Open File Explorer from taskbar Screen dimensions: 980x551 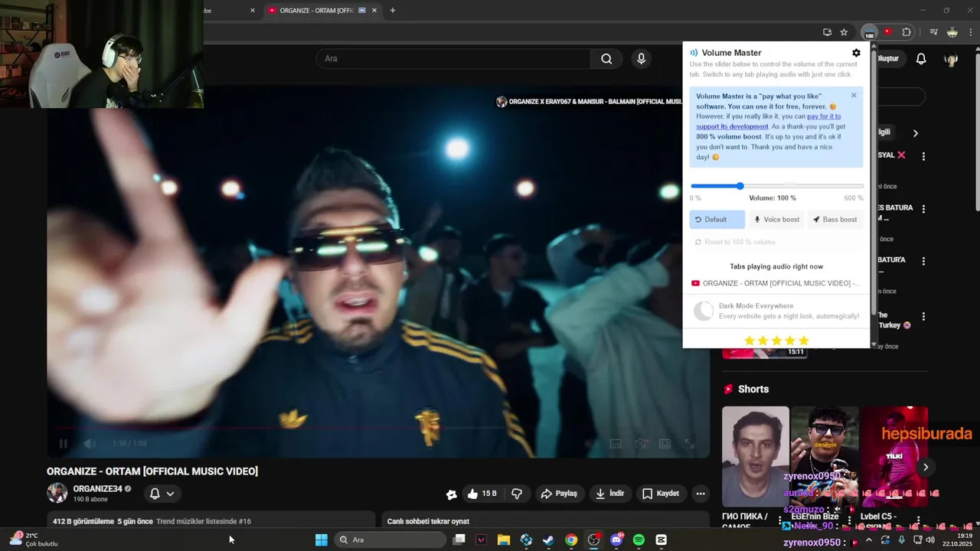504,540
